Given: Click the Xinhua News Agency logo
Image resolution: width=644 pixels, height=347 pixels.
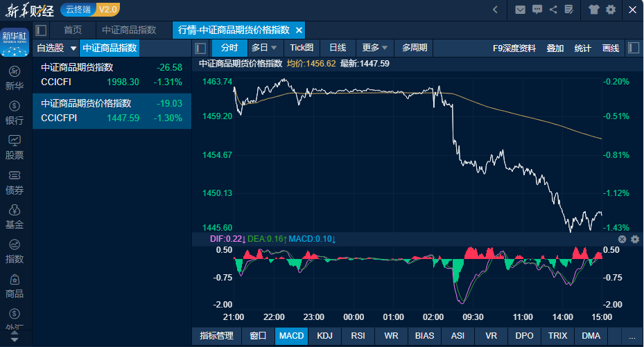Looking at the screenshot, I should 15,42.
